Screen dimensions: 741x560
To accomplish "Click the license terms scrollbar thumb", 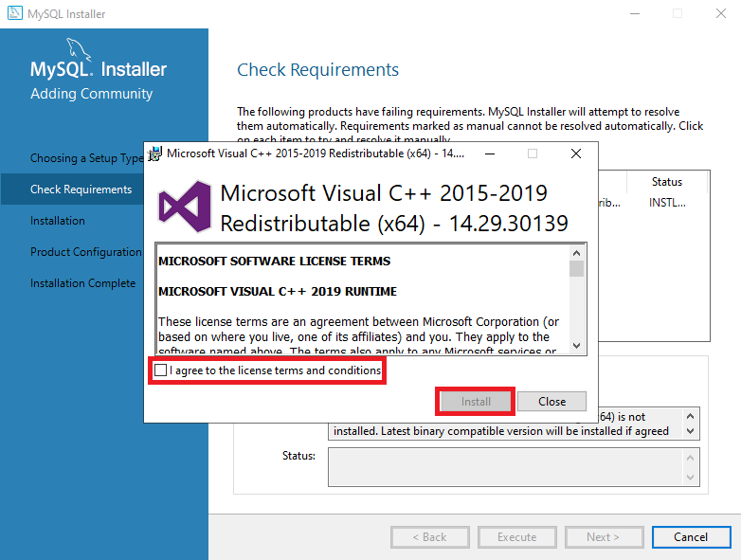I will pyautogui.click(x=576, y=268).
